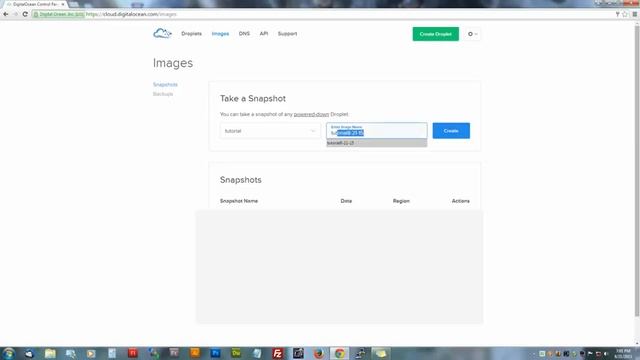
Task: Click inside the image name field
Action: pos(377,131)
